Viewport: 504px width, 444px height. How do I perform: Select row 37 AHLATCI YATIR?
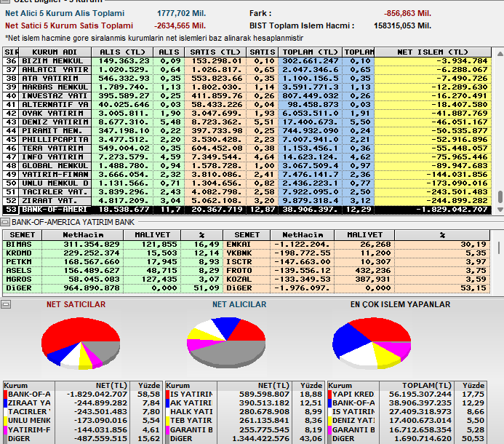pyautogui.click(x=247, y=70)
